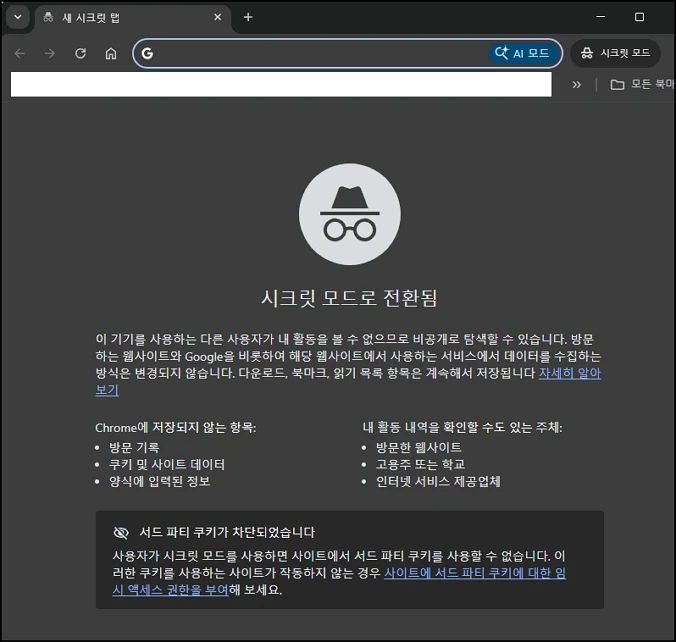Select the 새 시크릿 탭 tab
Screen dimensions: 676x642
point(131,18)
